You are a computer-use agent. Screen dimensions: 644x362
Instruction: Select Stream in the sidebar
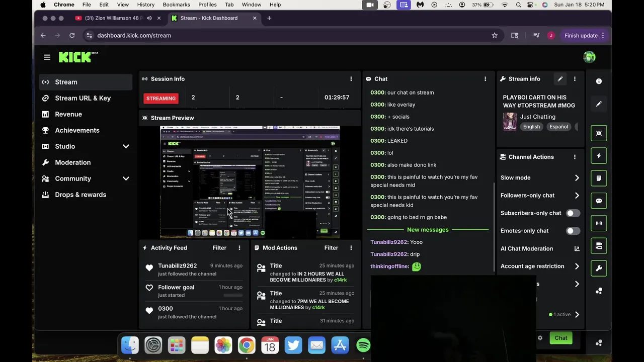[x=86, y=82]
